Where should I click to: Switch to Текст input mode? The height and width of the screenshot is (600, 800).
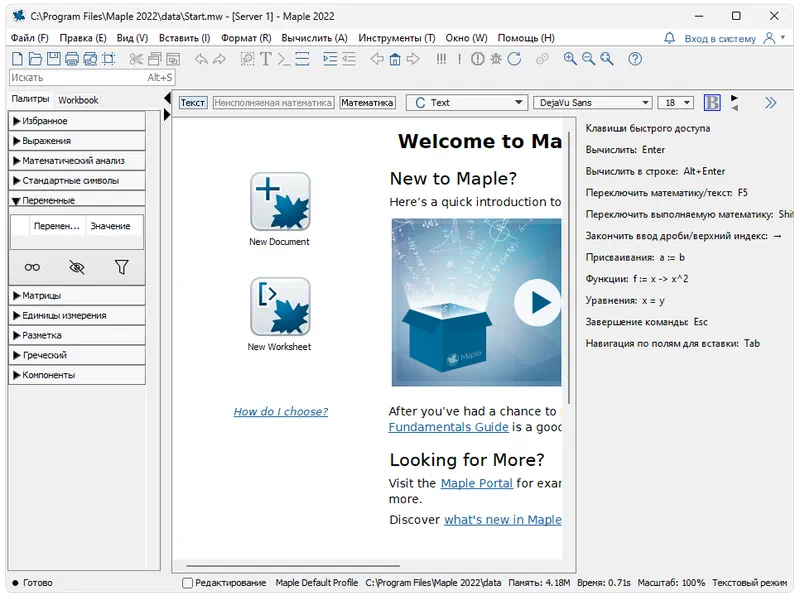(193, 103)
